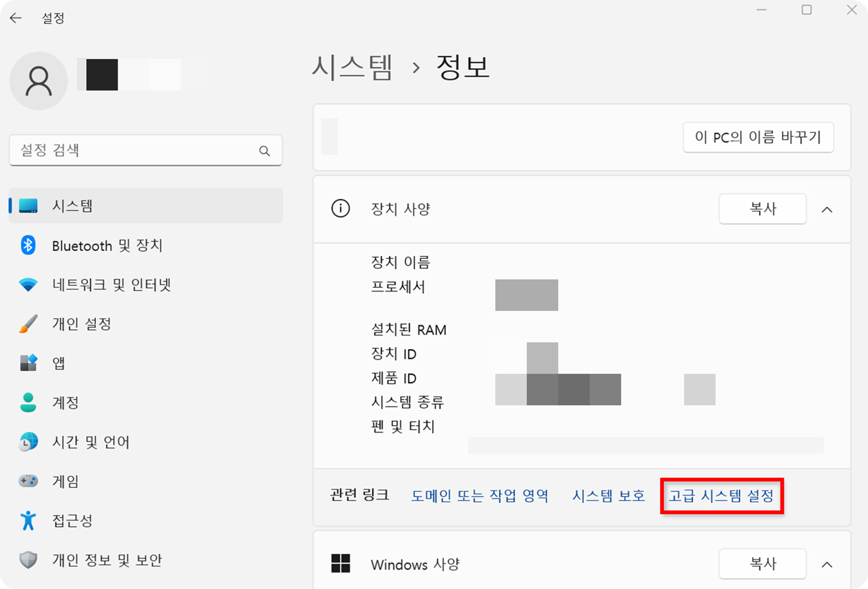Click the globe clock 시간 및 언어 icon
Screen dimensions: 868x589
28,442
